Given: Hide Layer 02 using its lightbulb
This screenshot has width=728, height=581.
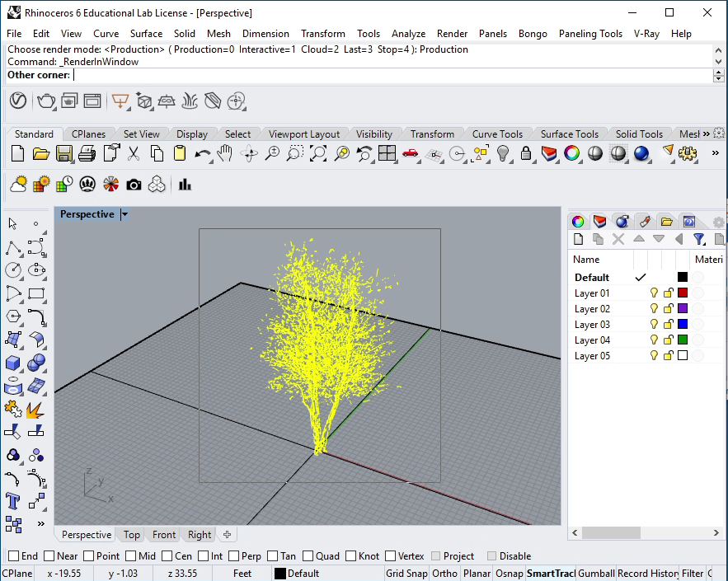Looking at the screenshot, I should 655,309.
